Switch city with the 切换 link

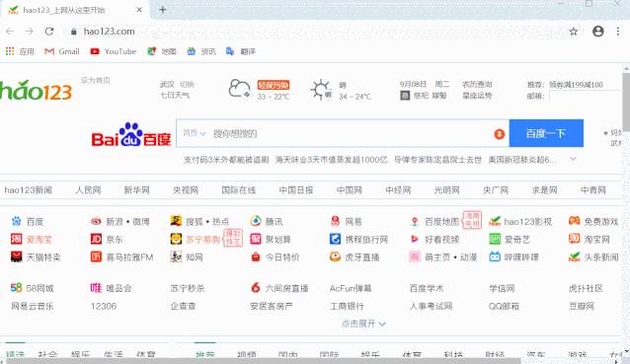187,84
